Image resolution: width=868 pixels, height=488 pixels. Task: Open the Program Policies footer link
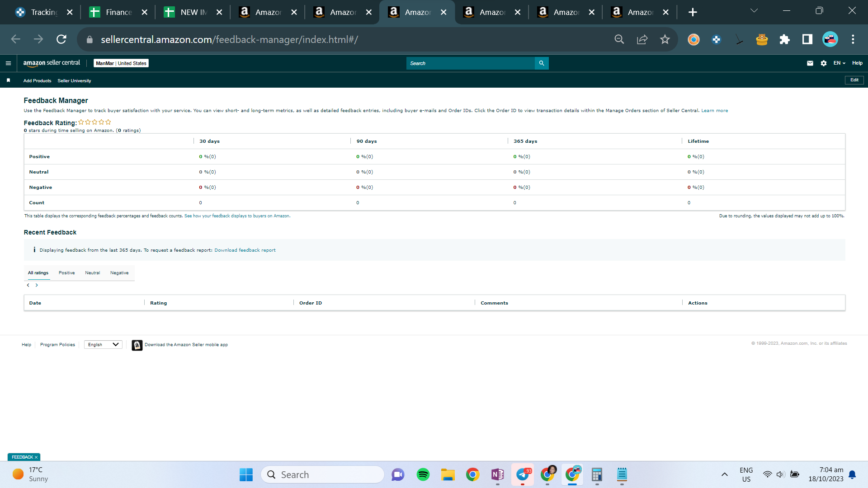click(x=57, y=345)
